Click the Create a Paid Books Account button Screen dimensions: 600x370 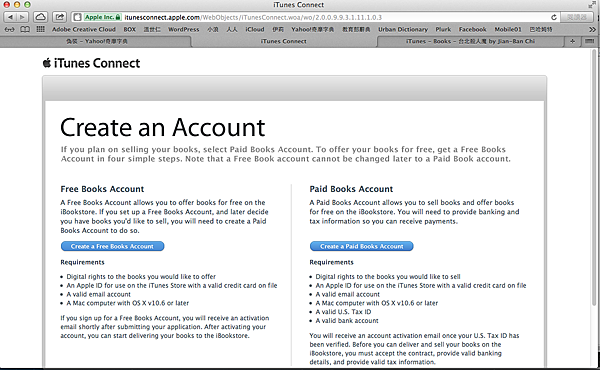coord(362,246)
